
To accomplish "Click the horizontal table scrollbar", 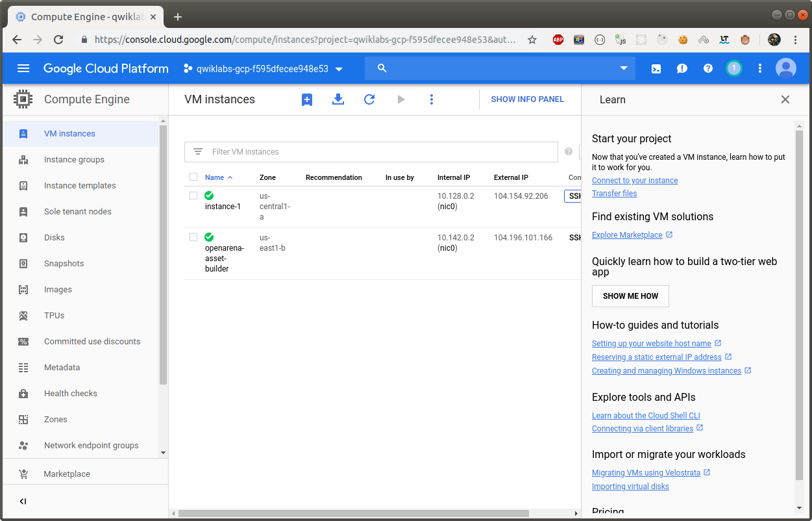I will (x=354, y=513).
